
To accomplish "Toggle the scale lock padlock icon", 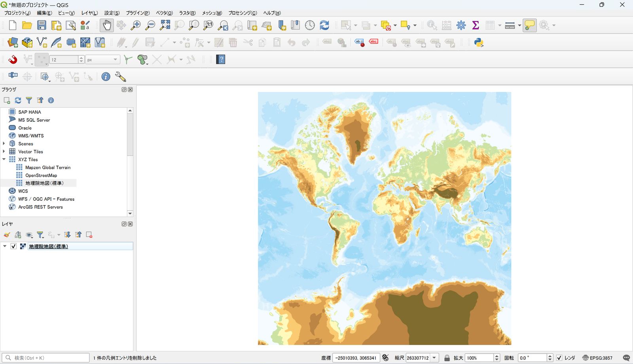I will click(x=447, y=358).
